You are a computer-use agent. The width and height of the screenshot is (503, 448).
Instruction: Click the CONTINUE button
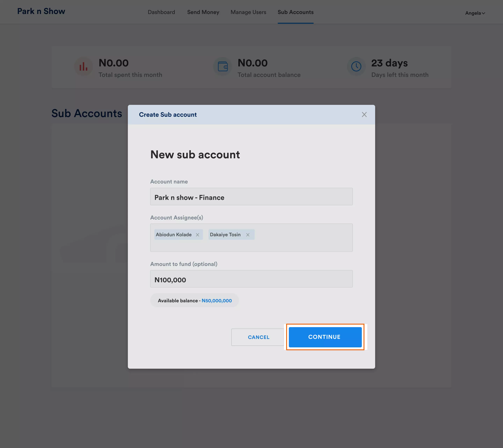(x=325, y=337)
